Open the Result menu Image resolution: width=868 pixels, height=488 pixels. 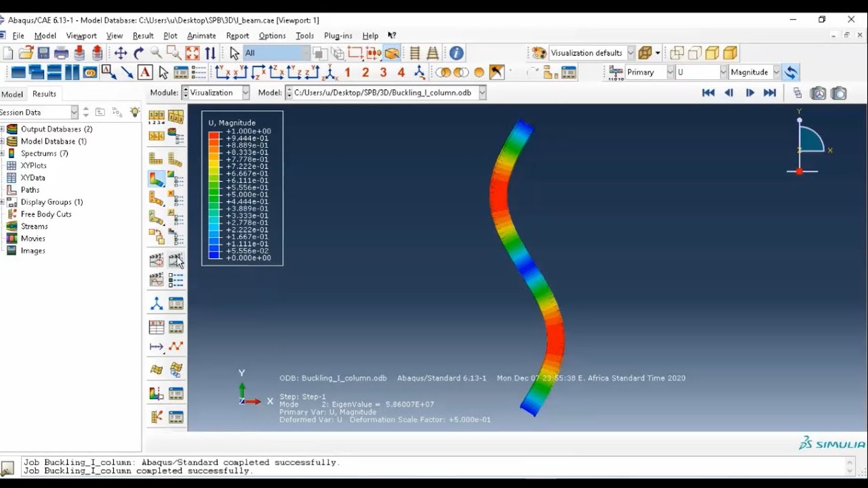(143, 36)
